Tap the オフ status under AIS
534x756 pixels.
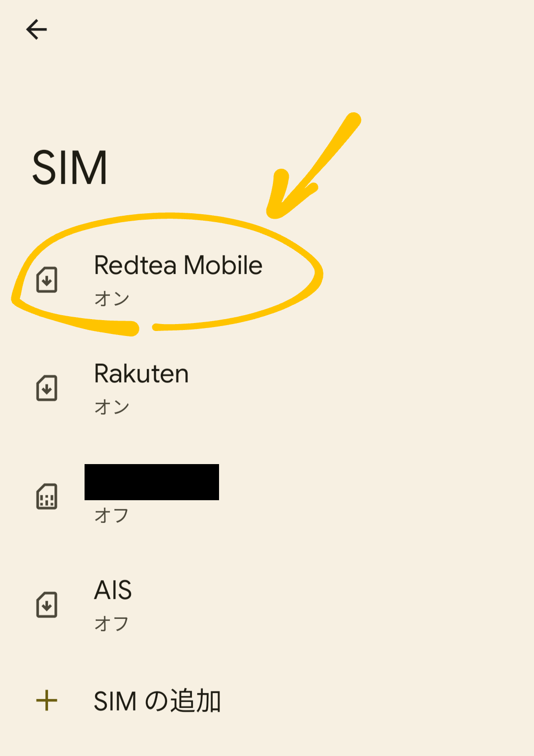point(112,624)
